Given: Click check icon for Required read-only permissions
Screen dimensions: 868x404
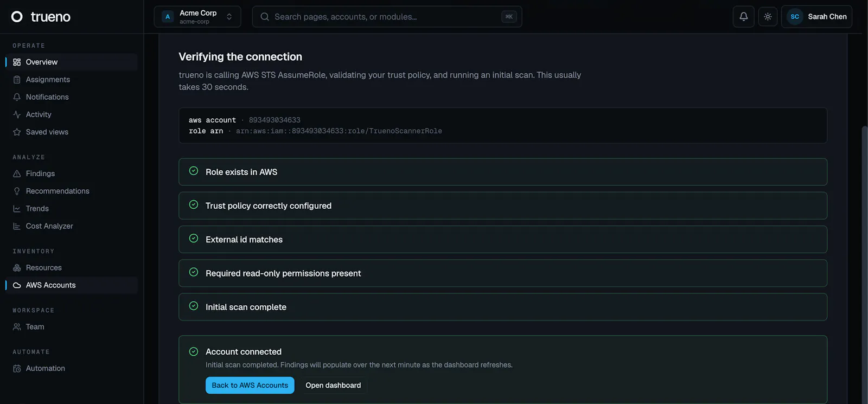Looking at the screenshot, I should coord(194,273).
